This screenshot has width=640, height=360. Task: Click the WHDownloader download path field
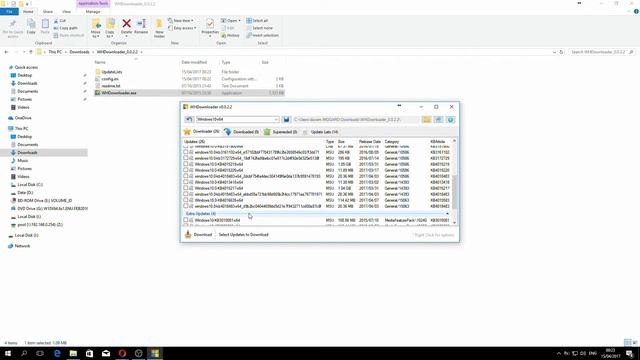tap(356, 120)
